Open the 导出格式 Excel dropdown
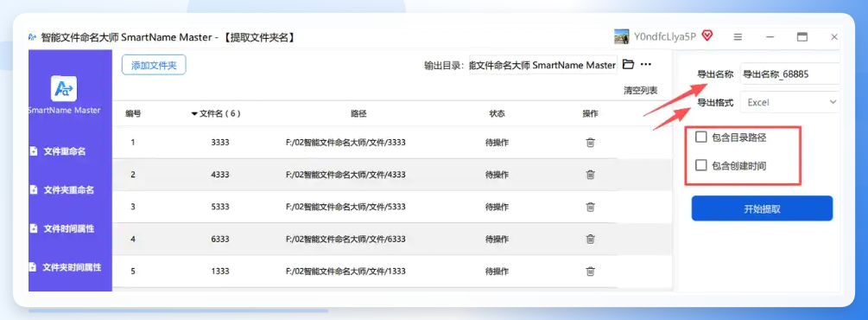Image resolution: width=868 pixels, height=320 pixels. pos(790,102)
